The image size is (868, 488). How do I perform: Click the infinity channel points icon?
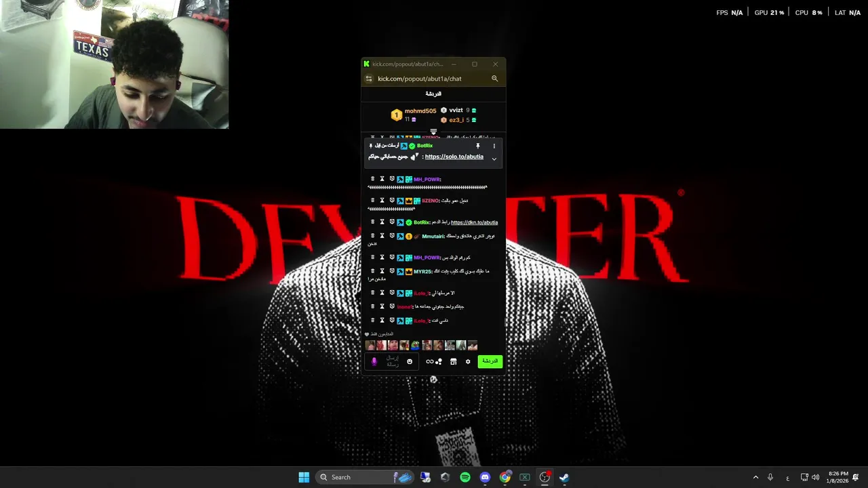429,361
